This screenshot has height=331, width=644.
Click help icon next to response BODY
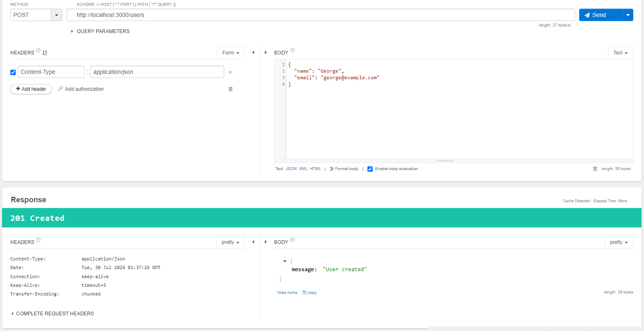tap(292, 240)
